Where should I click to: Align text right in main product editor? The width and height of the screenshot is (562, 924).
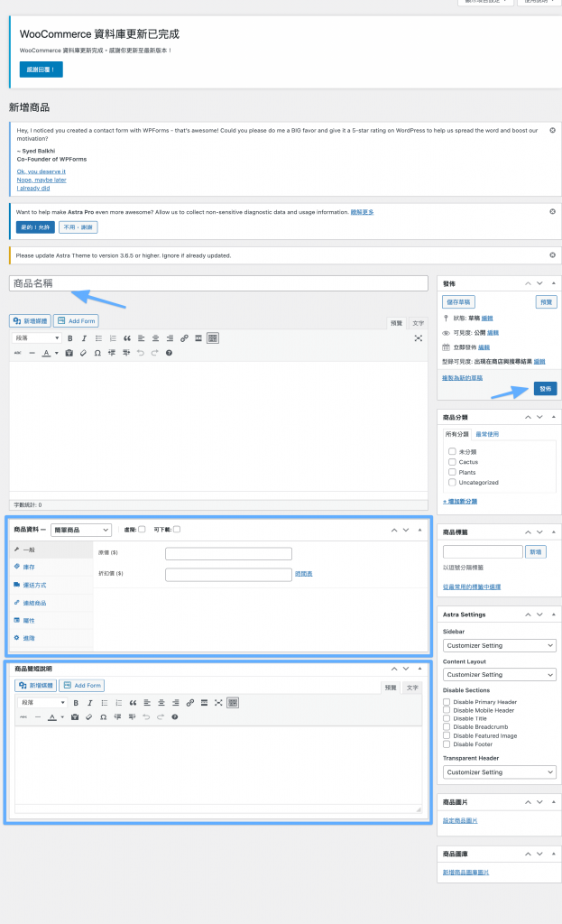(x=170, y=338)
